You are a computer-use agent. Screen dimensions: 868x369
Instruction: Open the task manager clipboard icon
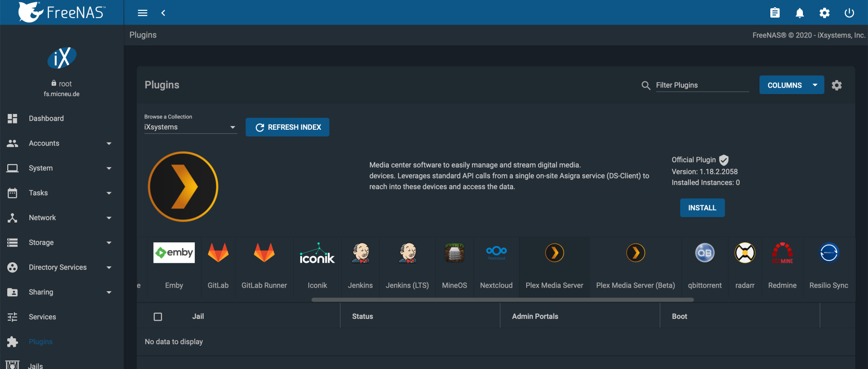pos(775,13)
